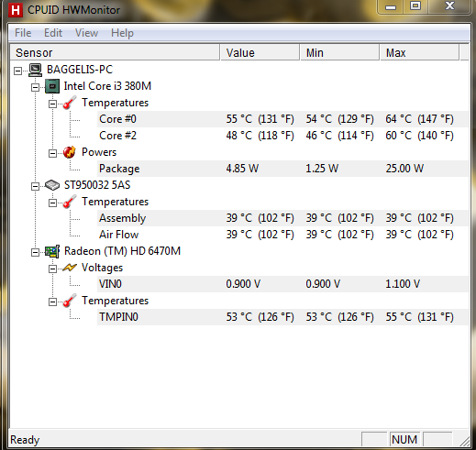The height and width of the screenshot is (450, 476).
Task: Open the File menu
Action: 23,33
